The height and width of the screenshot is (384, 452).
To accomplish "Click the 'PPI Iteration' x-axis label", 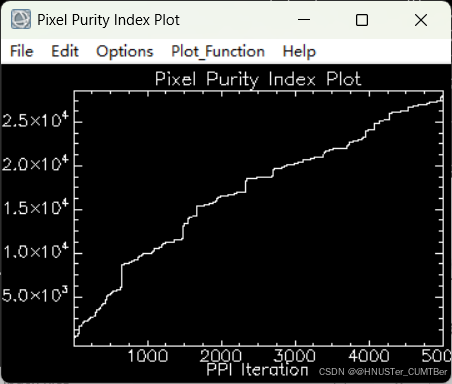I will pos(257,370).
